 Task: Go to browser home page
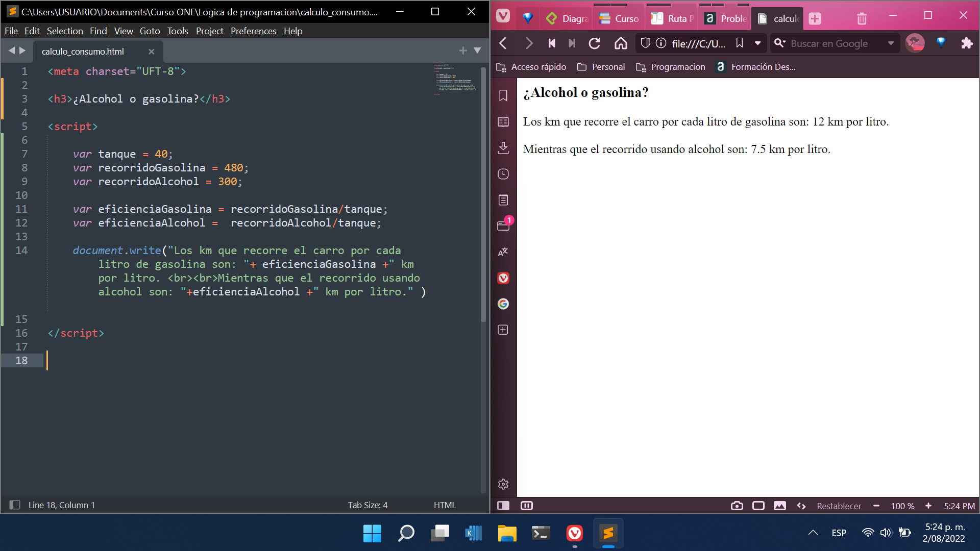(621, 43)
